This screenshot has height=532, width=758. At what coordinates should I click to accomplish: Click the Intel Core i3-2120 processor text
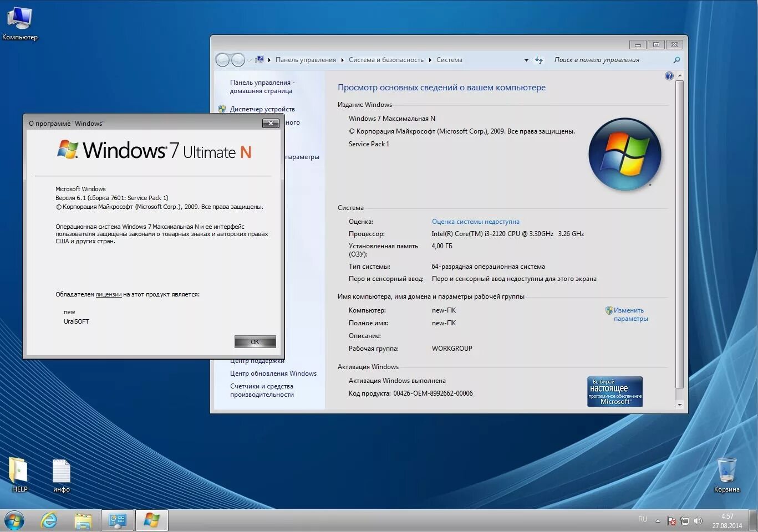pos(507,234)
